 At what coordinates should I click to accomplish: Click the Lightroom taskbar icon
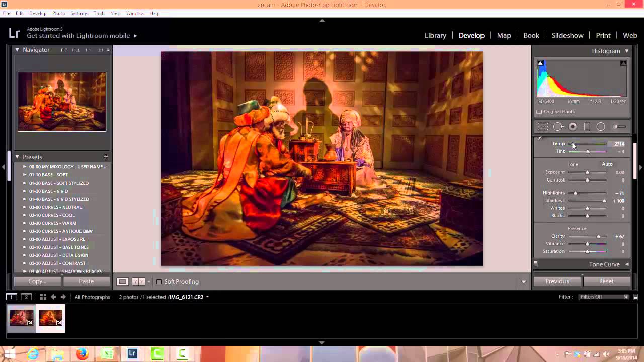(x=132, y=354)
